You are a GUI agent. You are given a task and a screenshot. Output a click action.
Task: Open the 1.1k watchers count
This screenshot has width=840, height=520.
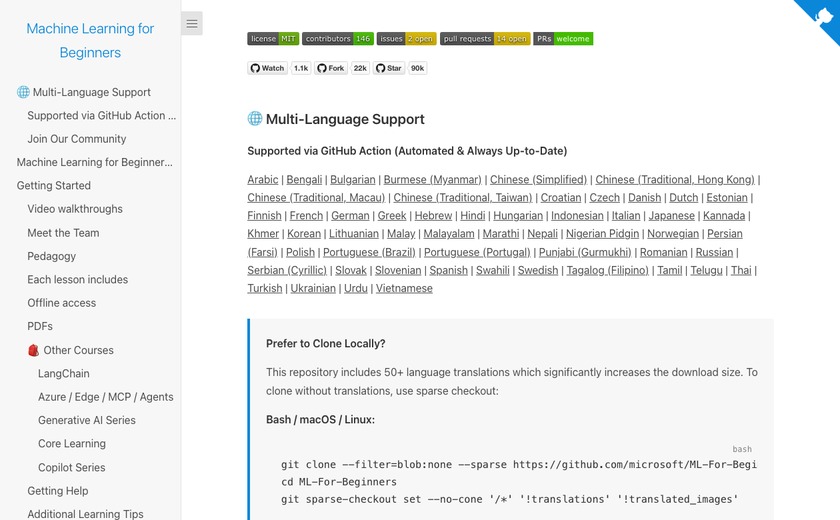(x=301, y=68)
